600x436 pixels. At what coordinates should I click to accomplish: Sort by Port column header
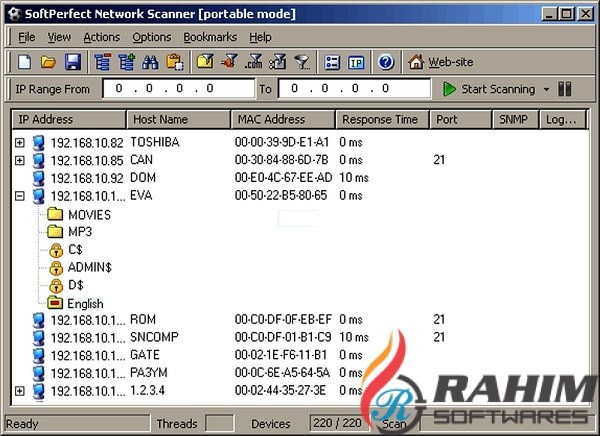[x=461, y=119]
